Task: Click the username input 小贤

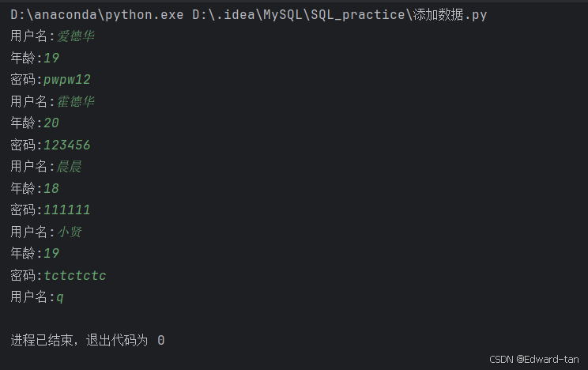Action: pyautogui.click(x=69, y=232)
